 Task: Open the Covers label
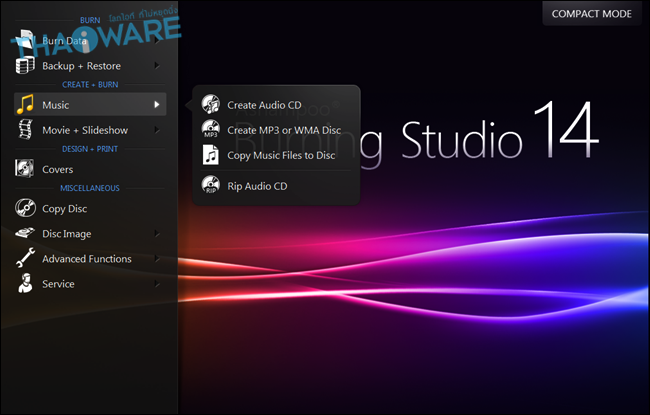[x=58, y=170]
